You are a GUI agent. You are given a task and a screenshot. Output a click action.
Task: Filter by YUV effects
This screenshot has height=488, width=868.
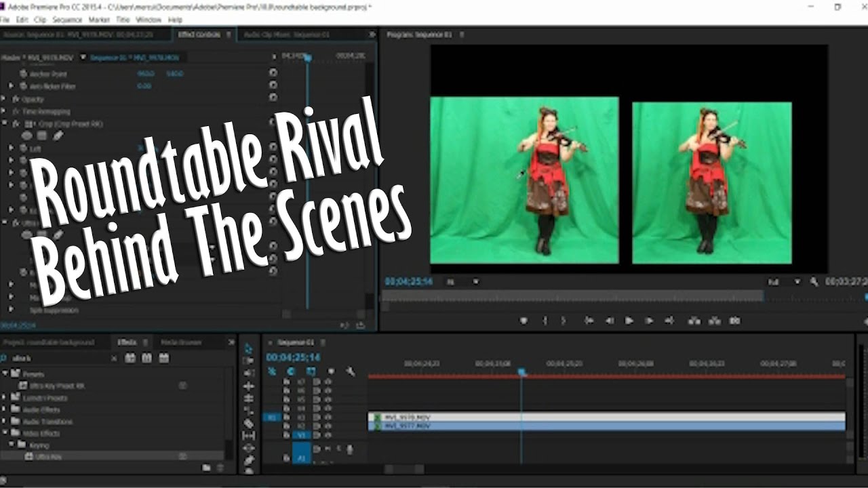tap(164, 358)
